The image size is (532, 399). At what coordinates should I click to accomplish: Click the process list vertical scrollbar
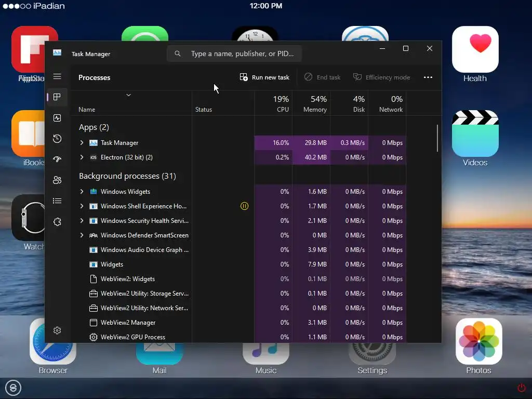click(437, 138)
